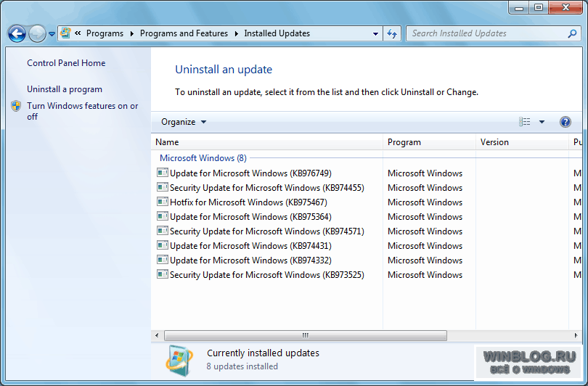Click icon of KB974332 update
The image size is (588, 386).
[163, 260]
